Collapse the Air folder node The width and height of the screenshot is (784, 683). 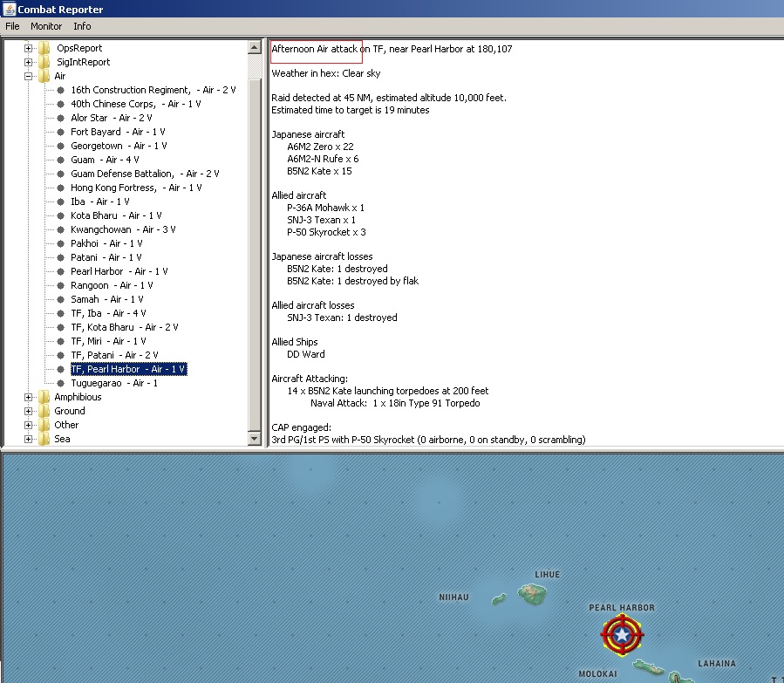29,77
